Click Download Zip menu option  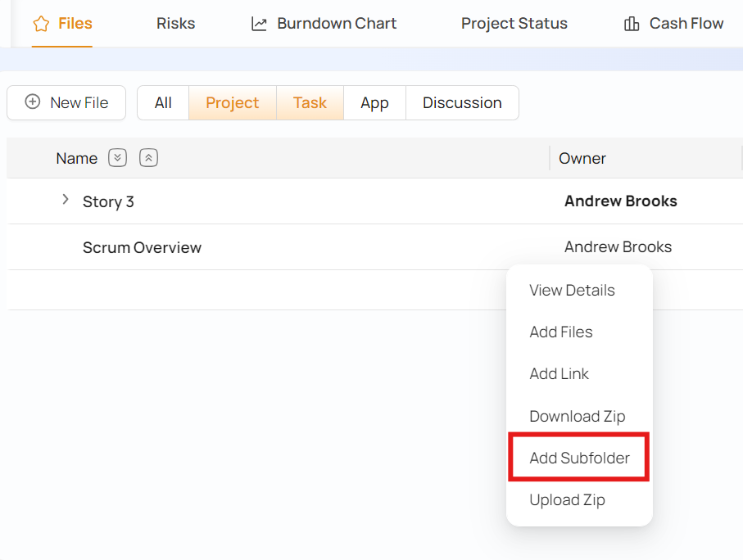coord(577,416)
